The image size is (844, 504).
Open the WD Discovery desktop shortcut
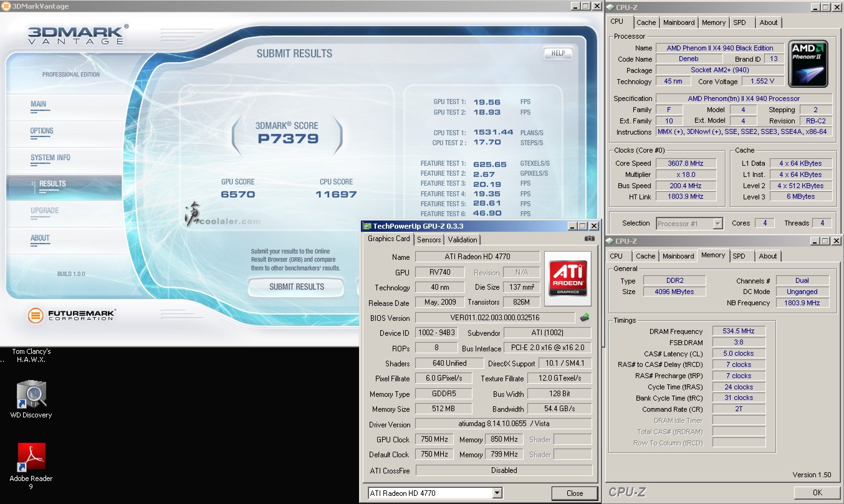tap(31, 400)
